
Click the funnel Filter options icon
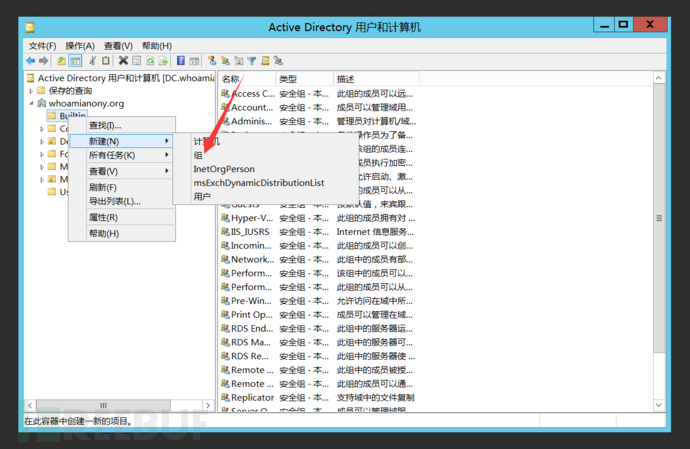(x=252, y=61)
